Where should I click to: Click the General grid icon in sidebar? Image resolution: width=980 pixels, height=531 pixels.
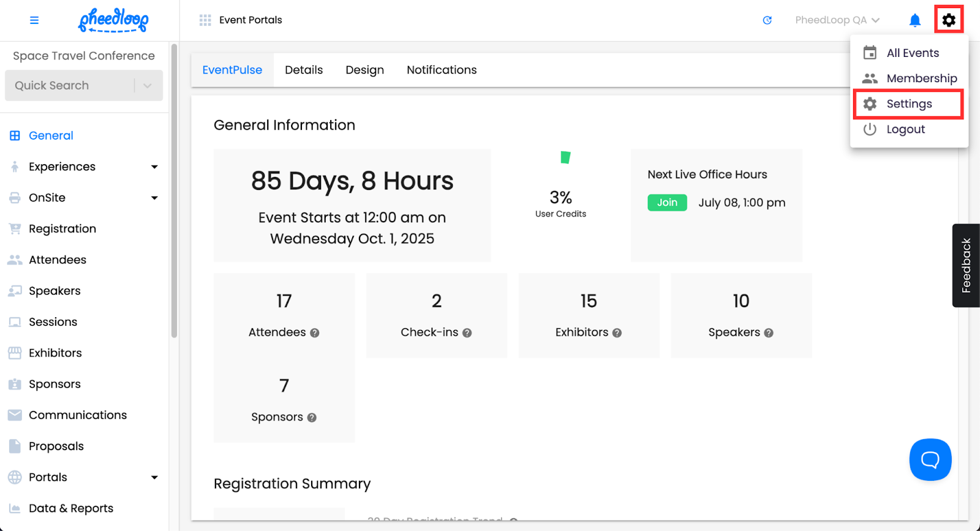click(x=15, y=135)
